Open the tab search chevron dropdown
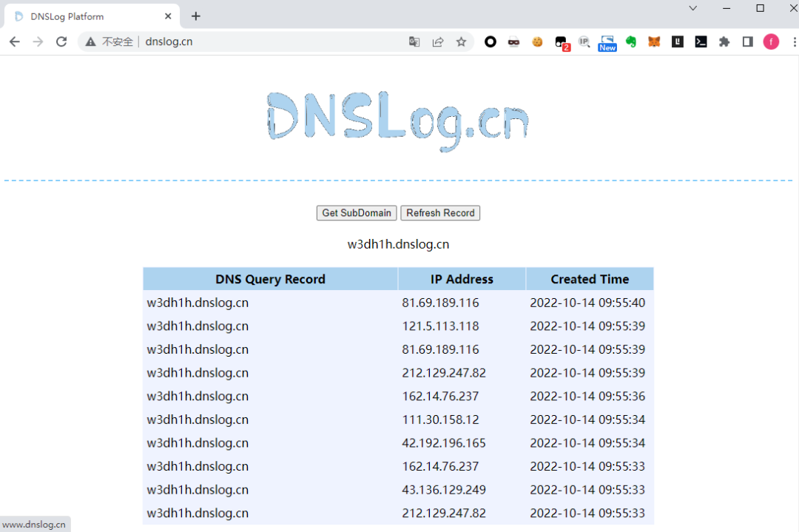 click(693, 8)
